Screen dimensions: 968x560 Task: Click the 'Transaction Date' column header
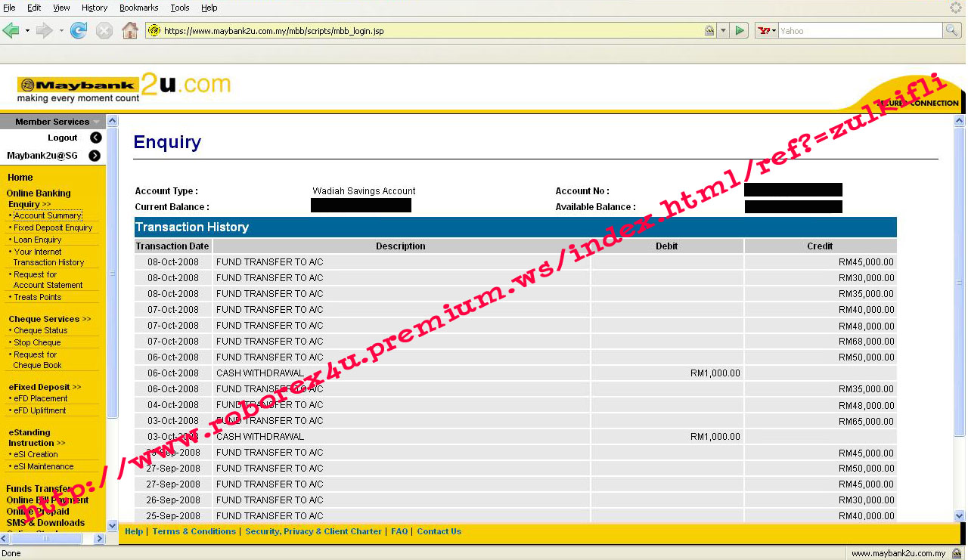172,246
